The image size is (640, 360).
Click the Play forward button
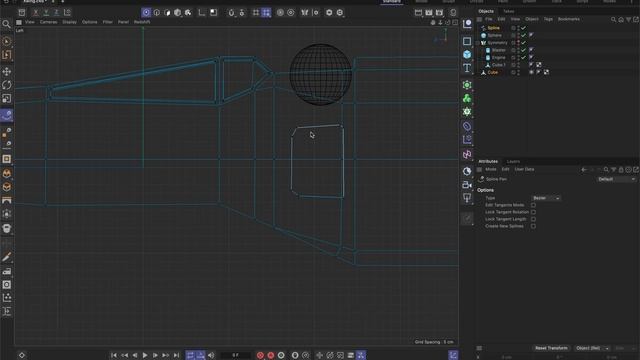[145, 355]
